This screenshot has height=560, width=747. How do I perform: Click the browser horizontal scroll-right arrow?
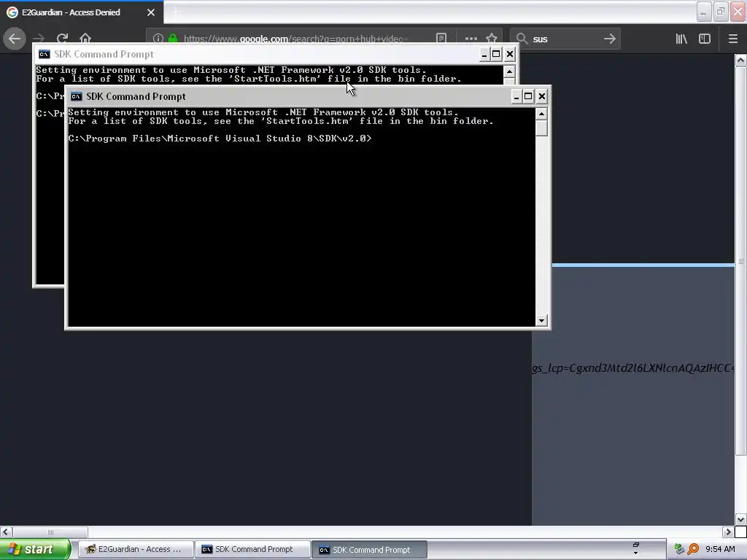[x=728, y=532]
